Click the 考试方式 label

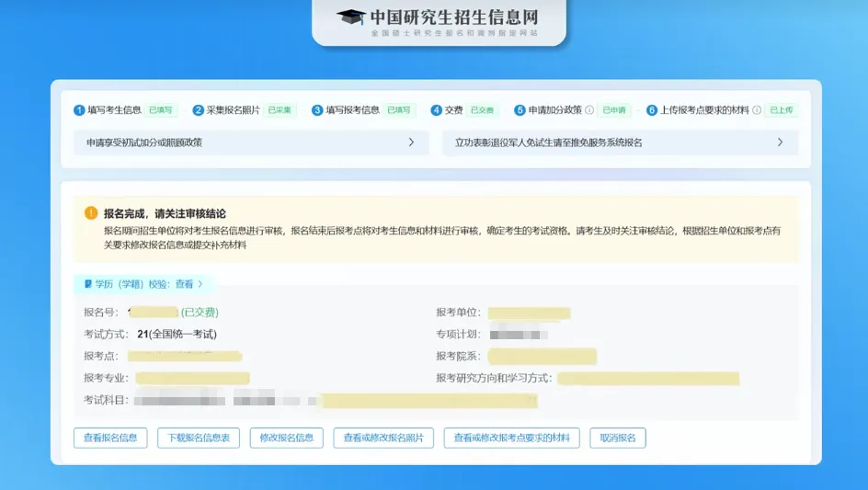tap(107, 335)
